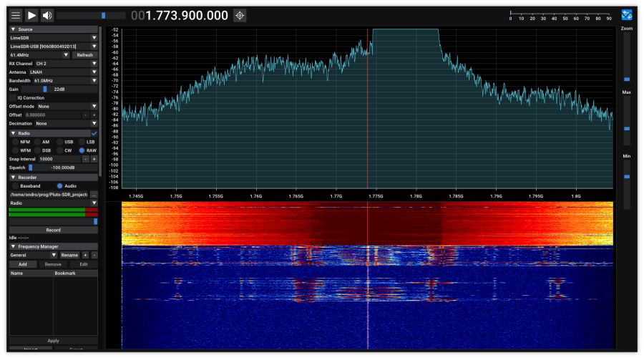The width and height of the screenshot is (644, 358).
Task: Click the tuning mode crosshair icon
Action: [240, 15]
